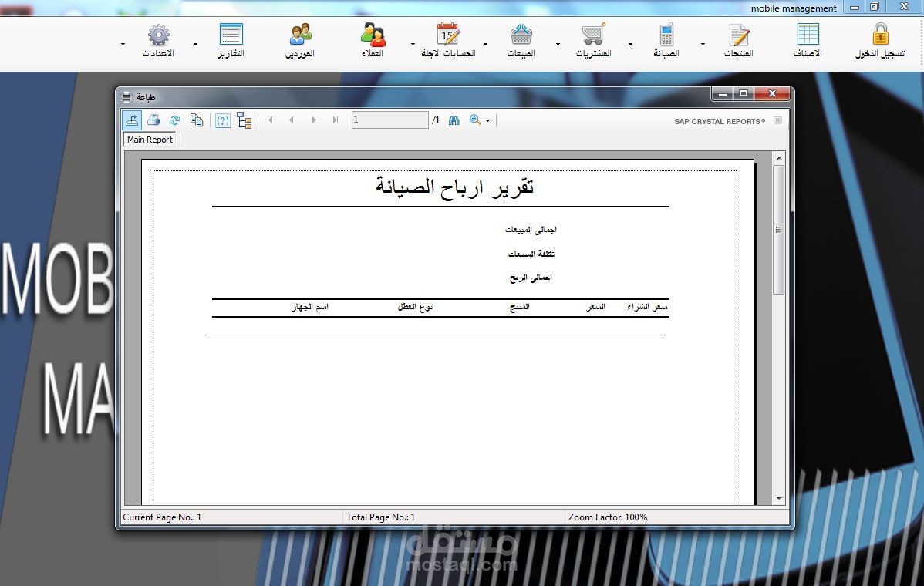
Task: Close current view next to SAP Crystal Reports
Action: [x=778, y=120]
